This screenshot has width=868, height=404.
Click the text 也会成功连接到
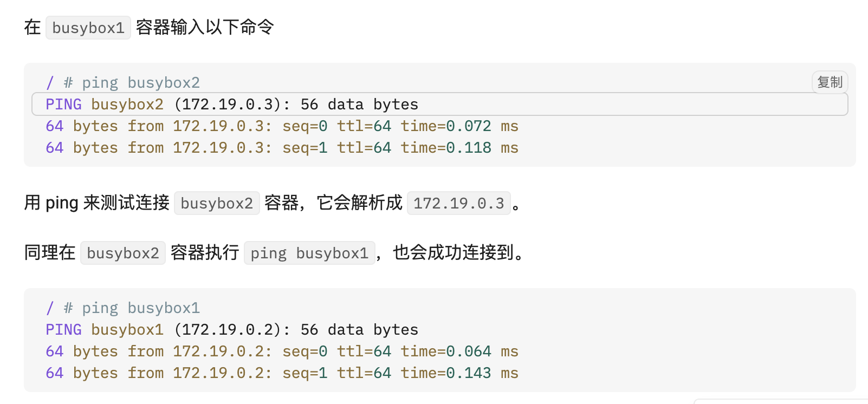(x=453, y=252)
